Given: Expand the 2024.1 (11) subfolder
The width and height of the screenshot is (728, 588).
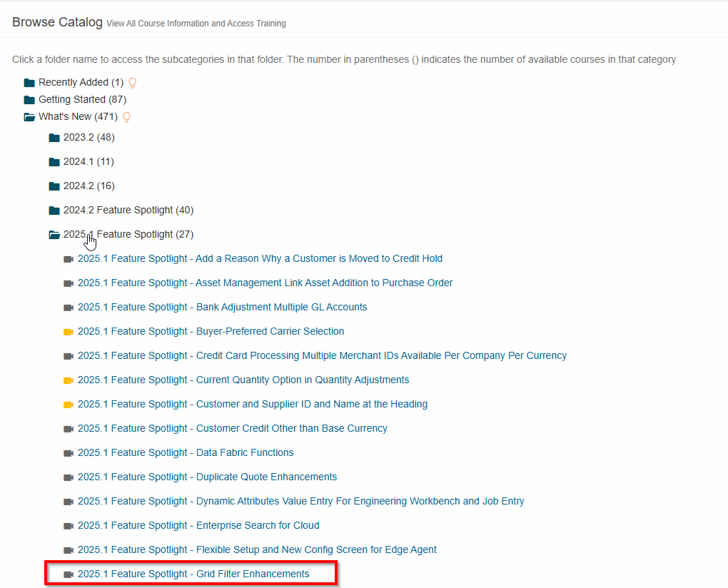Looking at the screenshot, I should click(x=89, y=161).
